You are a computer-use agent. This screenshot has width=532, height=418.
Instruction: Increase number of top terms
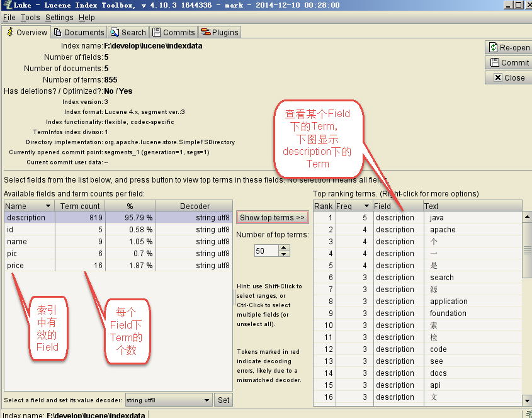pyautogui.click(x=284, y=247)
